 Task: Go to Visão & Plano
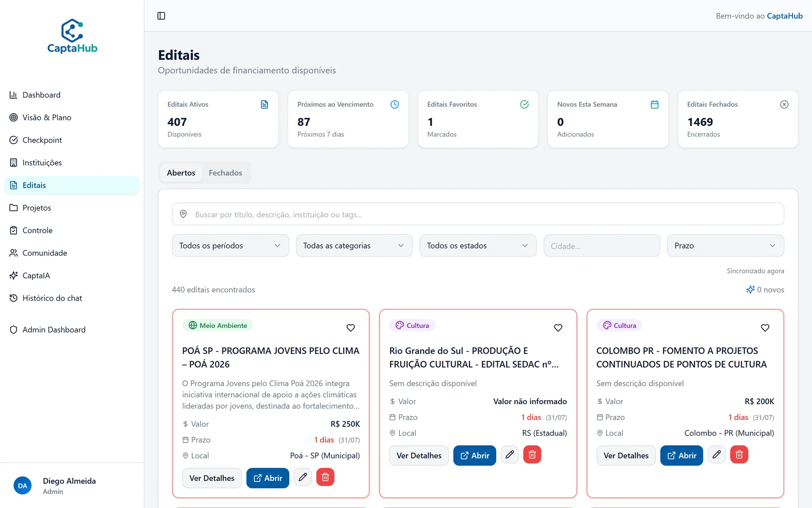pos(72,117)
